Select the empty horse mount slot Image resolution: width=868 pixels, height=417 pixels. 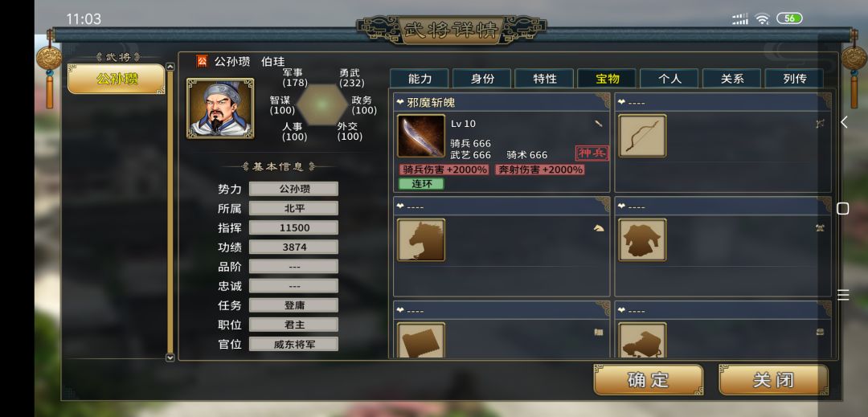coord(420,240)
